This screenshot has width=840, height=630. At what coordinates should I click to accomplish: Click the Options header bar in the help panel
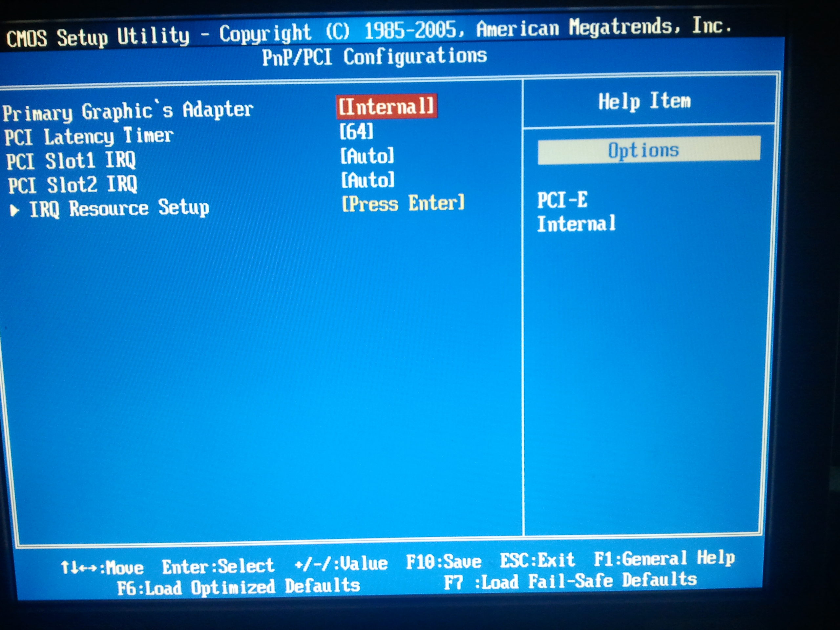[x=649, y=150]
